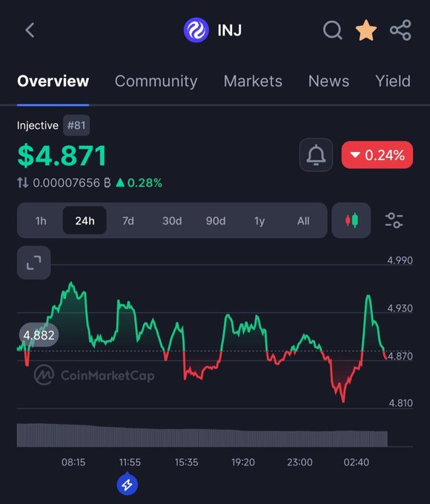
Task: Tap the 4.810 axis label
Action: click(401, 403)
